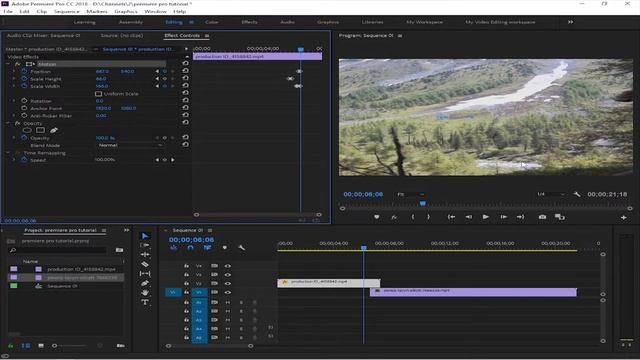Switch Project panel to icon view
The width and height of the screenshot is (640, 360).
tap(41, 346)
